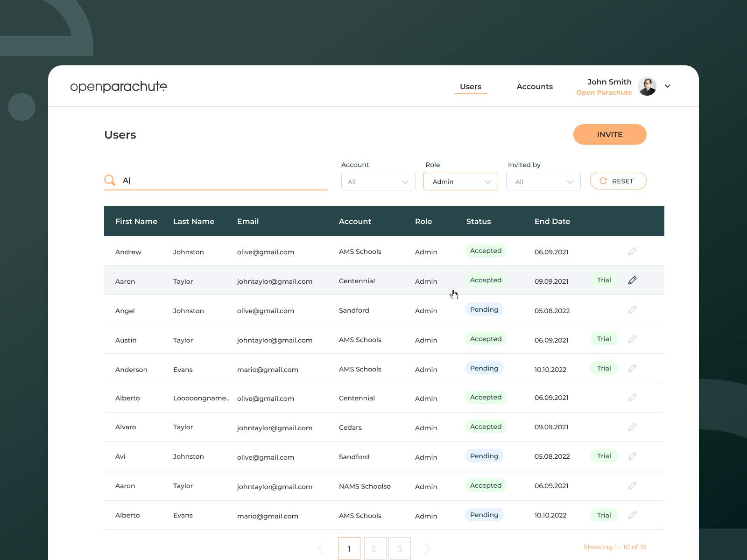Click the orange search magnifier icon
The width and height of the screenshot is (747, 560).
tap(110, 180)
